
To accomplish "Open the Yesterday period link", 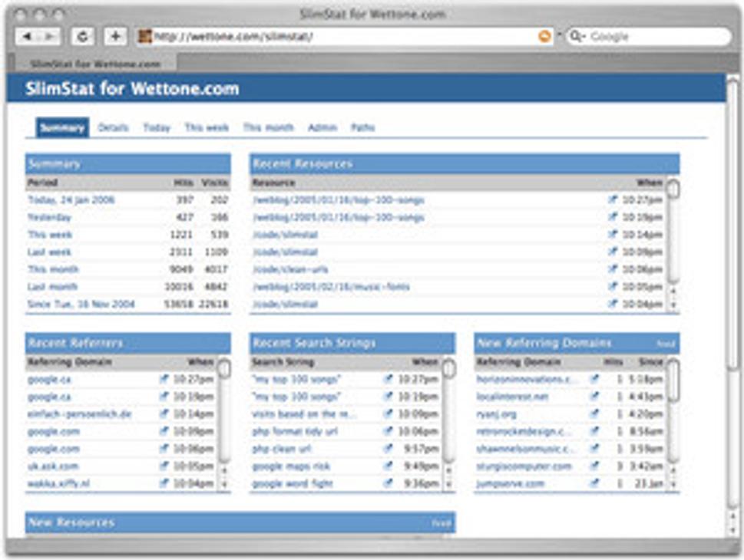I will (x=49, y=217).
